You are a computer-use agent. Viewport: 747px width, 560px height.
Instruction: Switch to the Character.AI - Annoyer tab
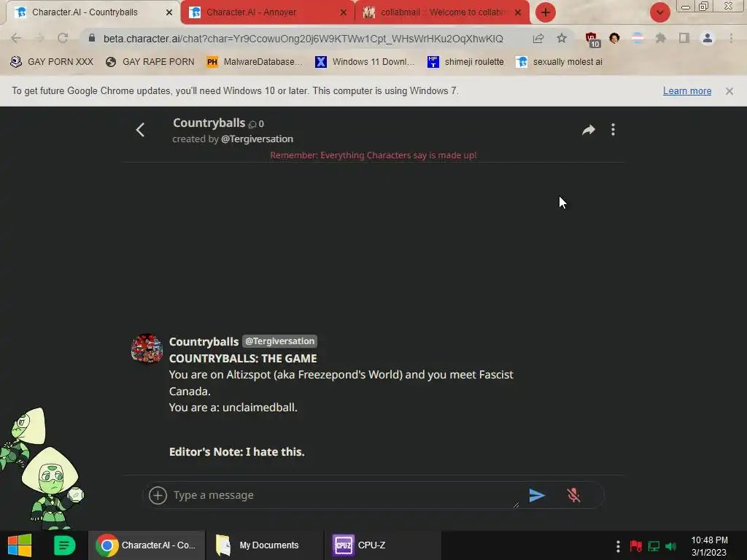tap(267, 12)
